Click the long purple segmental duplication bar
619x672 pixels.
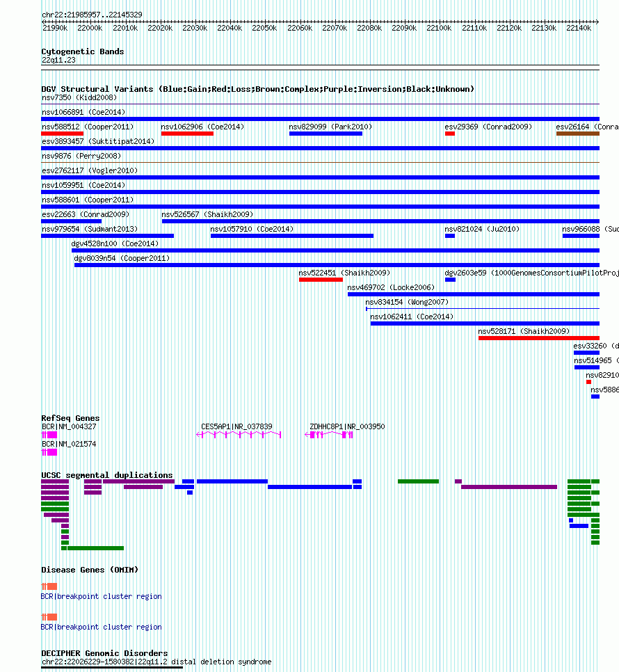click(x=509, y=487)
